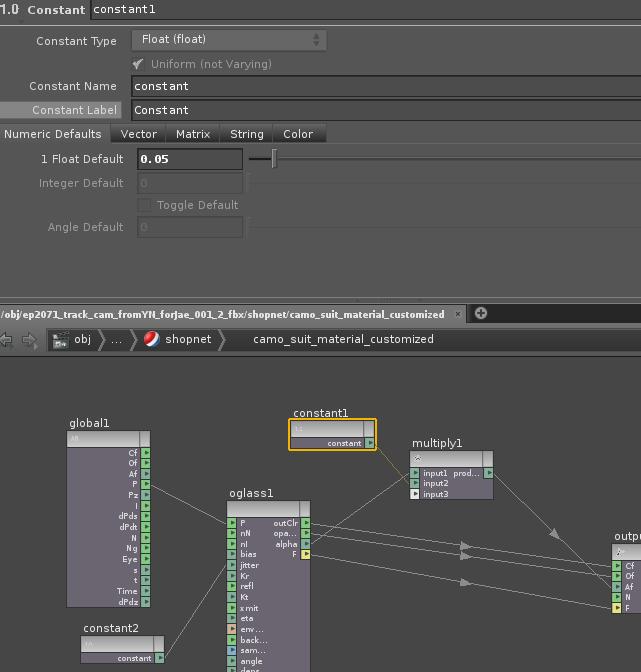Click oglass1 bias input connector
Viewport: 641px width, 672px height.
point(232,555)
